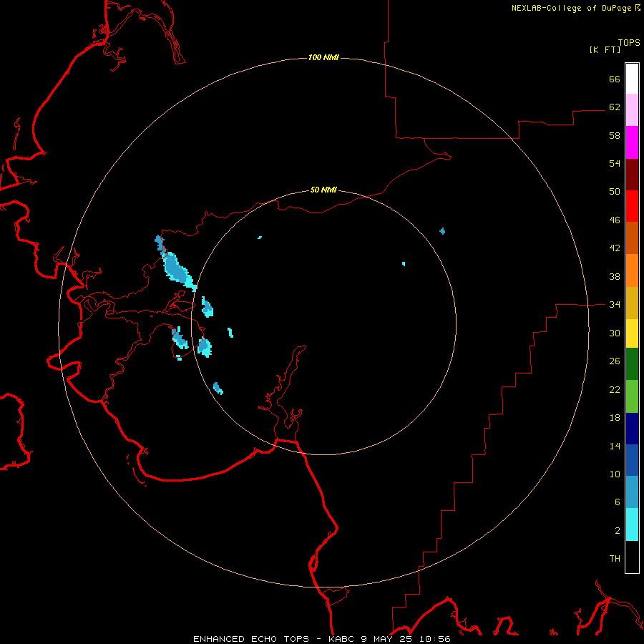Click the navy 14-18 kft legend swatch

click(x=632, y=429)
